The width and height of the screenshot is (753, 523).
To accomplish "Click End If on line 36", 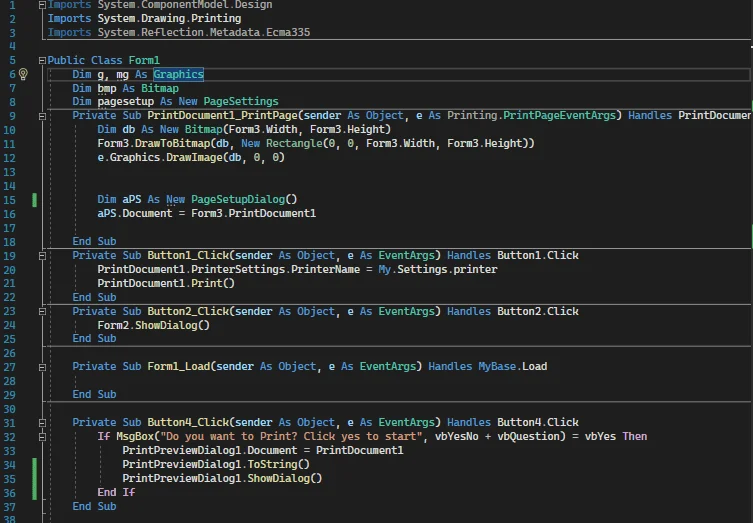I will [x=116, y=492].
